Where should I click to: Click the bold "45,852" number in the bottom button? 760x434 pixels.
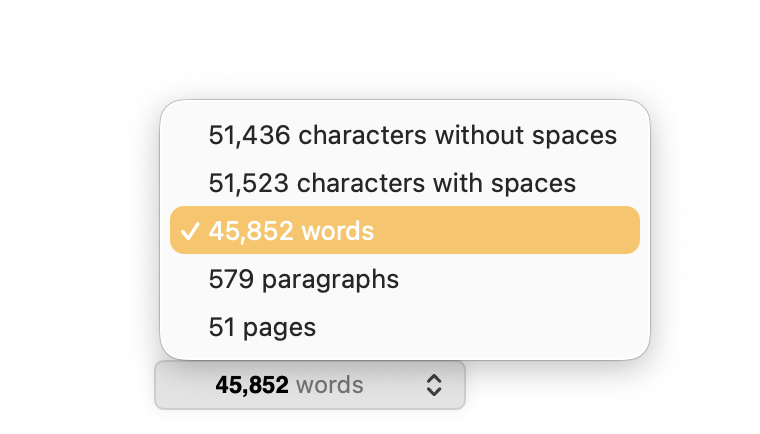(252, 385)
